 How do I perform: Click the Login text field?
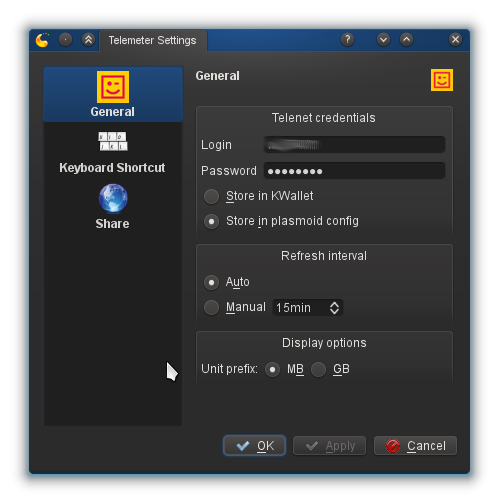354,145
